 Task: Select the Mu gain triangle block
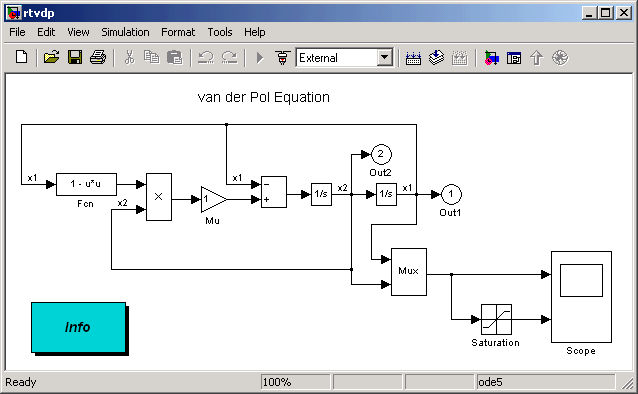coord(214,199)
